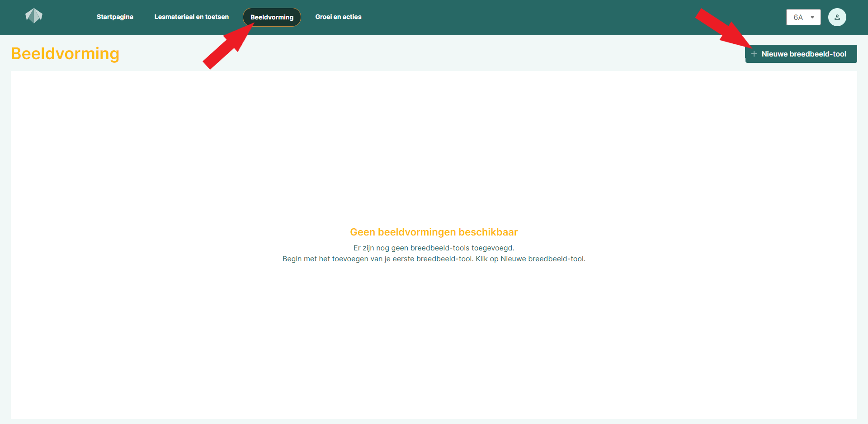Viewport: 868px width, 424px height.
Task: Click the Nieuwe breedbeeld-tool button
Action: coord(801,54)
